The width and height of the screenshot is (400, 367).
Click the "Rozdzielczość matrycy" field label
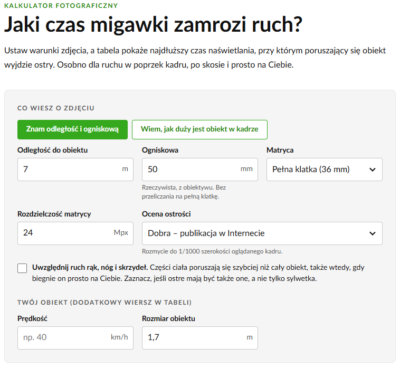coord(54,214)
